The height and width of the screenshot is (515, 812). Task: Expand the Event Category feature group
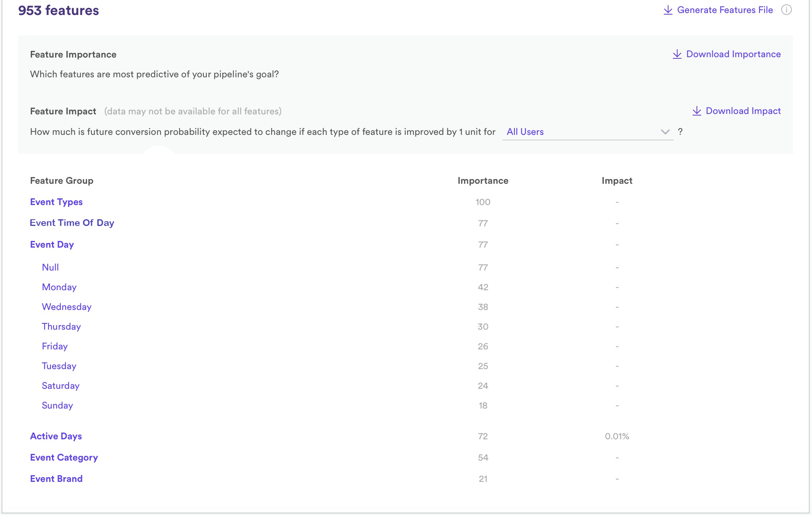64,457
